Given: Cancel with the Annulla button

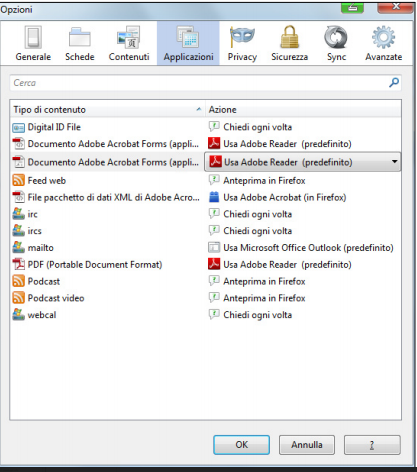Looking at the screenshot, I should click(x=307, y=445).
